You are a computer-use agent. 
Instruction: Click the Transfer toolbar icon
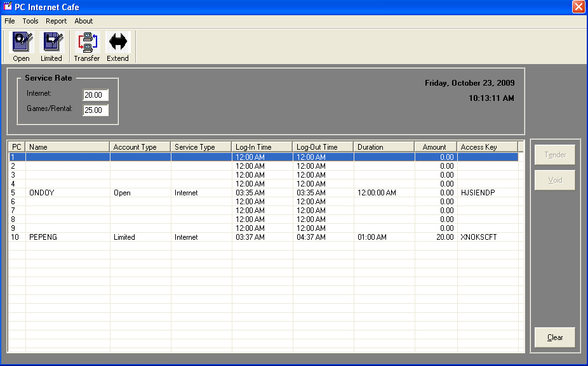[87, 42]
